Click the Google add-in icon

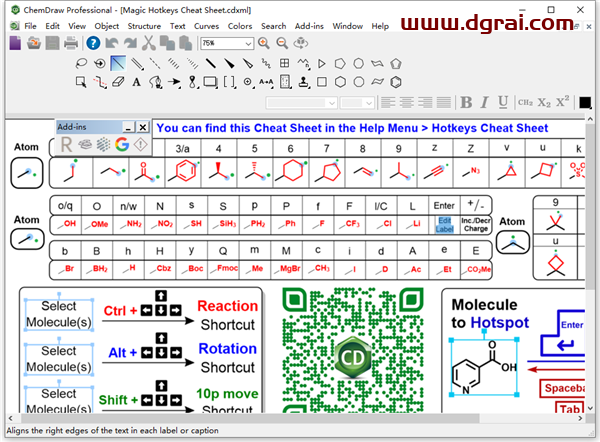122,144
